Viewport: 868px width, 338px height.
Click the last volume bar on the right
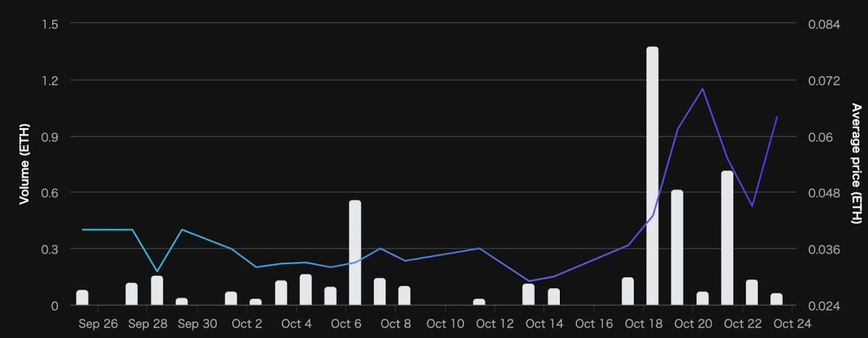pyautogui.click(x=776, y=299)
